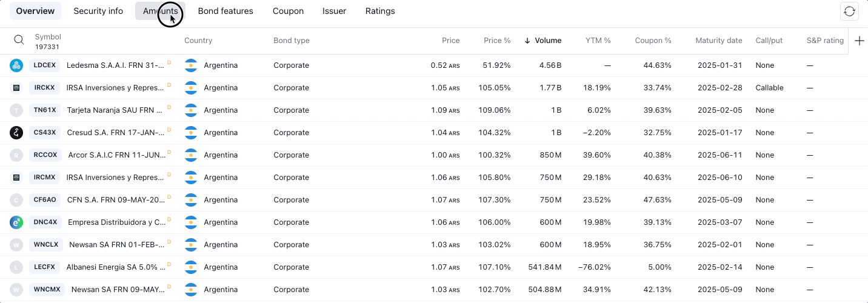Open the DNC4X symbol link
The height and width of the screenshot is (303, 868).
point(45,222)
